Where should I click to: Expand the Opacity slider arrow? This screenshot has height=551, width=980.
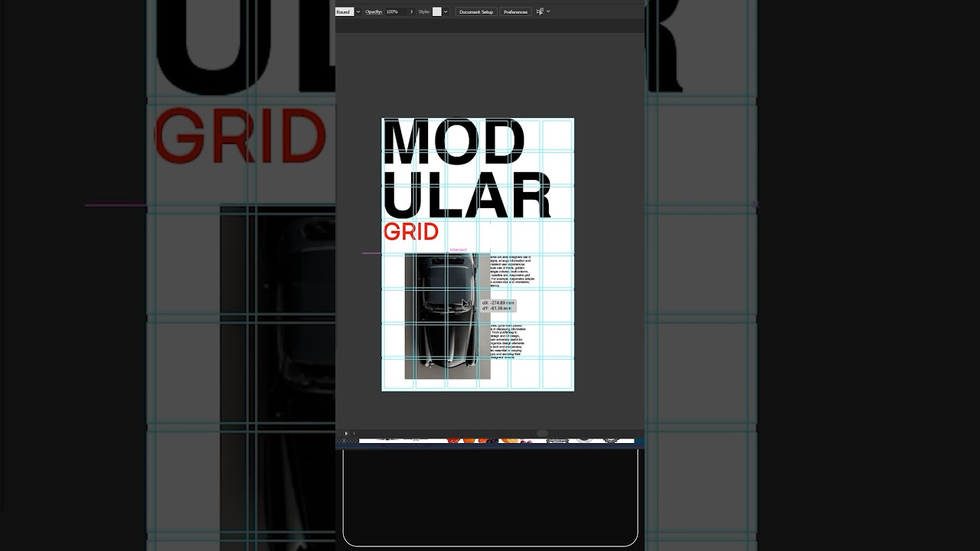411,11
